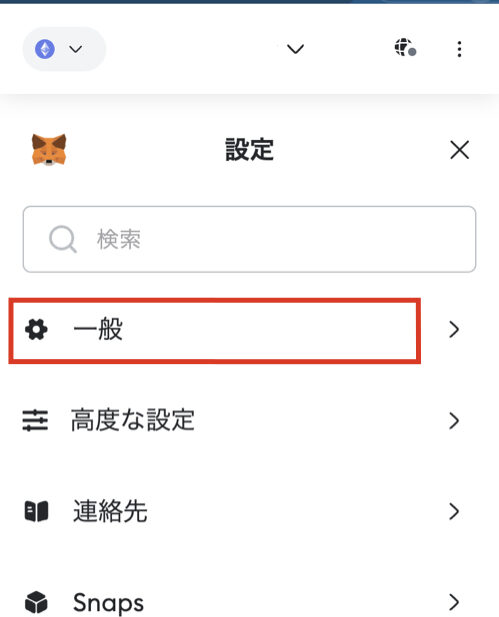Open the three-dot options menu
The width and height of the screenshot is (499, 617).
459,49
